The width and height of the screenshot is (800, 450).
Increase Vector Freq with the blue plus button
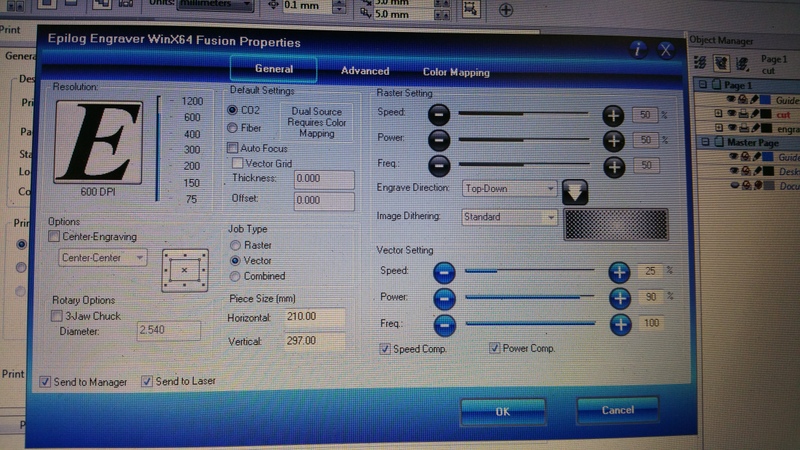click(620, 324)
